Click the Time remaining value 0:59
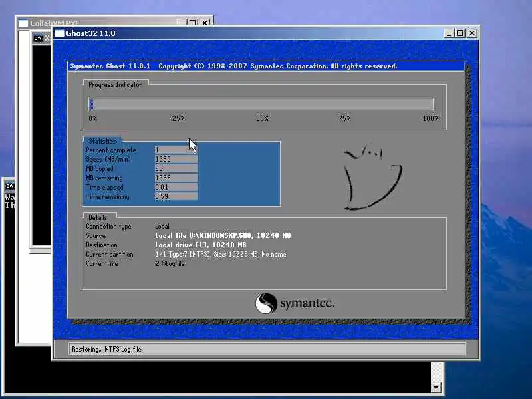Image resolution: width=532 pixels, height=399 pixels. tap(176, 196)
